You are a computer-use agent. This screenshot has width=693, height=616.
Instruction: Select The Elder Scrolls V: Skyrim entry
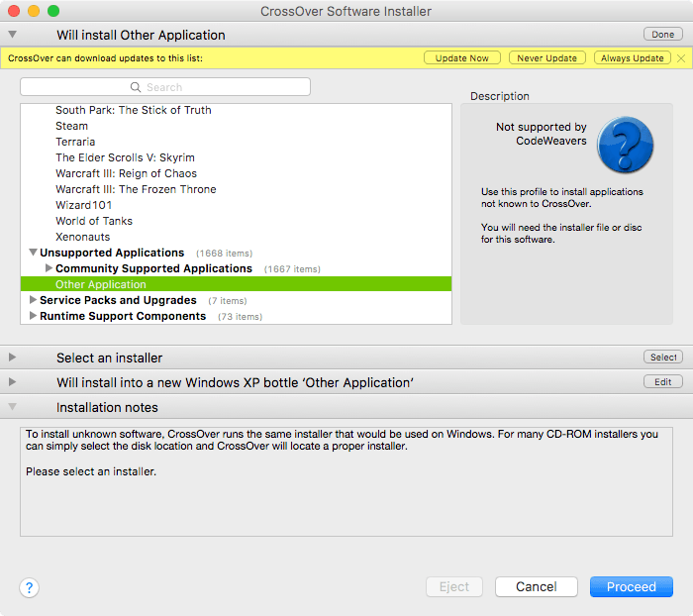tap(125, 157)
